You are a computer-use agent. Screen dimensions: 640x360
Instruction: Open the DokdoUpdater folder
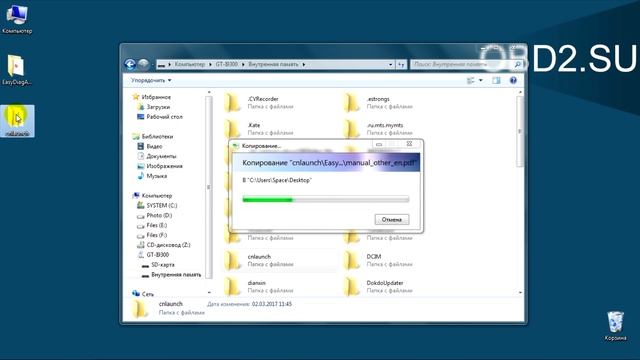pos(378,286)
